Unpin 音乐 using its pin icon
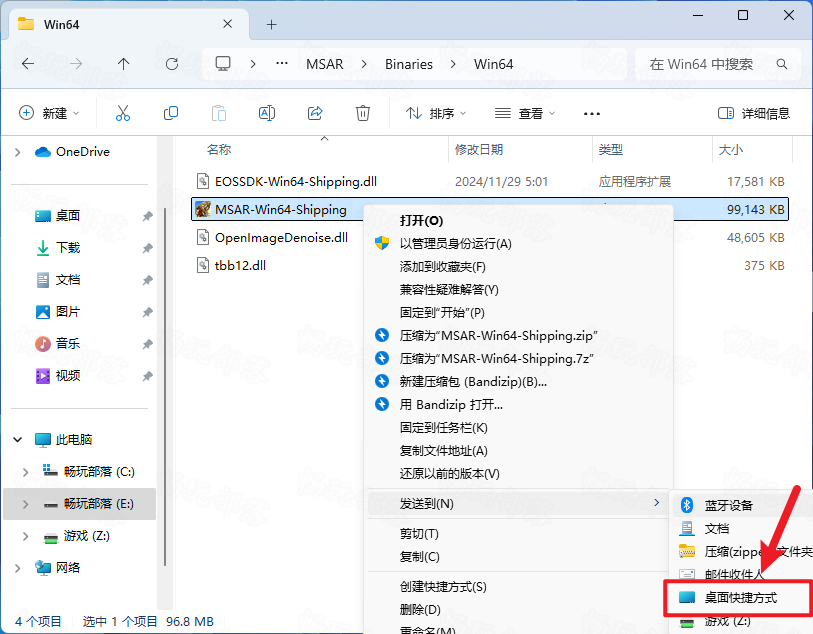813x634 pixels. pyautogui.click(x=148, y=344)
